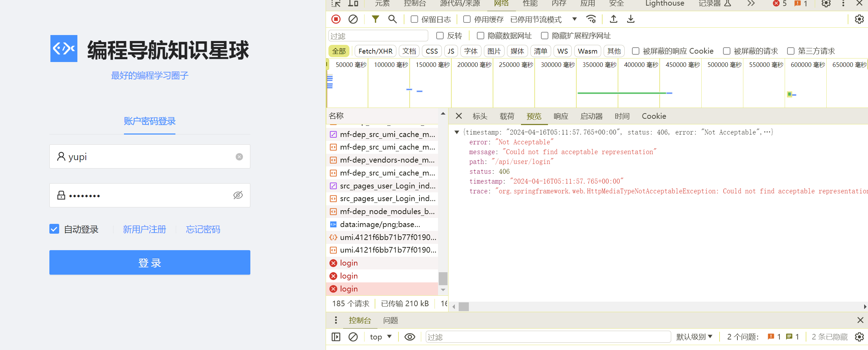Create live expression eye icon
Screen dimensions: 868x350
[x=410, y=337]
